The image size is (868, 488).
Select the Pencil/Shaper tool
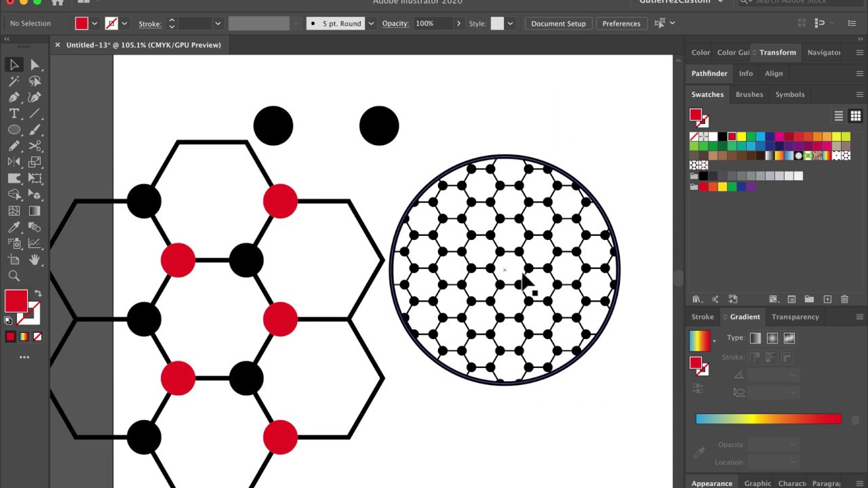click(14, 146)
